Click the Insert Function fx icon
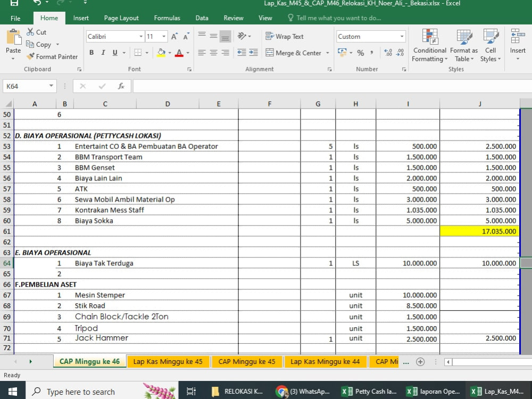 point(121,86)
